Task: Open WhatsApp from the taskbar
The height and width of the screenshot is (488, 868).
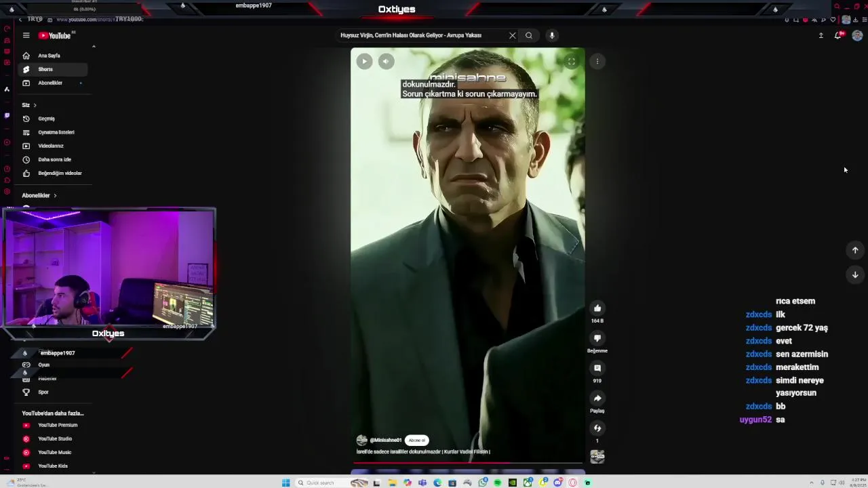Action: coord(483,483)
